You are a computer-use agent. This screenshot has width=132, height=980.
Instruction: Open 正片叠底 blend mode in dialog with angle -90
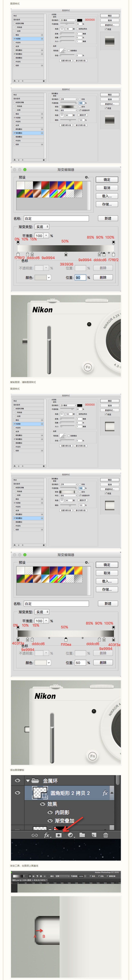[x=68, y=20]
